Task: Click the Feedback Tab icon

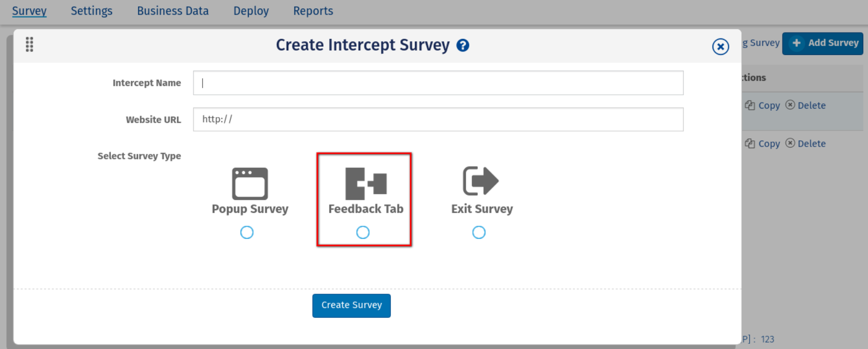Action: [366, 183]
